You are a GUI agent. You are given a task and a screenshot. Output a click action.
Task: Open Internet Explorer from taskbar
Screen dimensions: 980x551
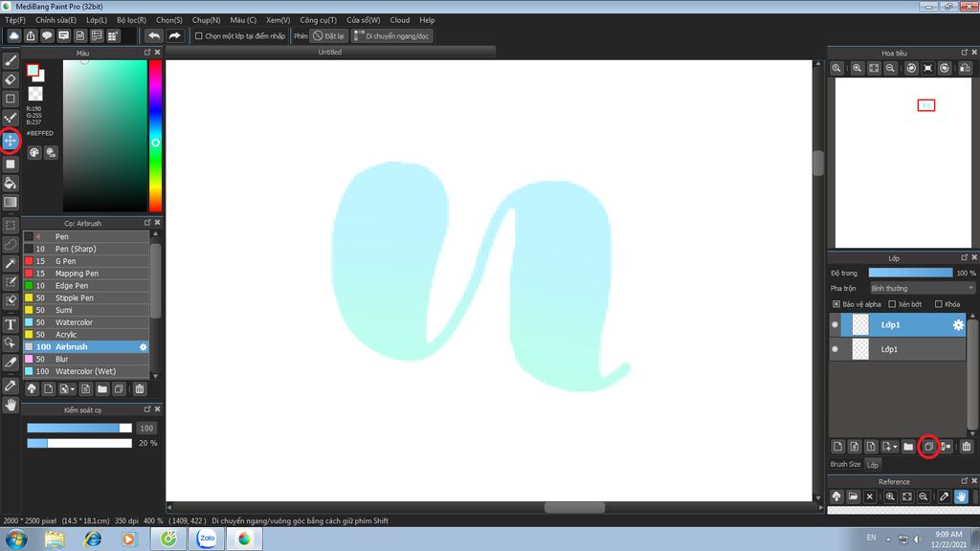click(x=93, y=539)
